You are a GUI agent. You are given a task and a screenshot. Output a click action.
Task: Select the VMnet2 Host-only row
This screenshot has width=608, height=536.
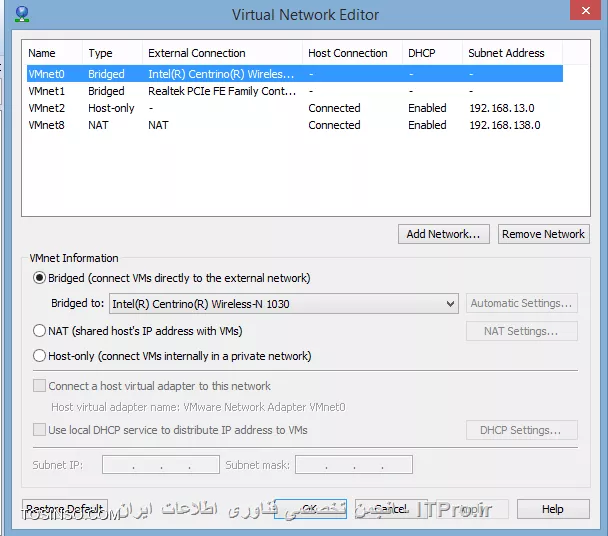[295, 108]
